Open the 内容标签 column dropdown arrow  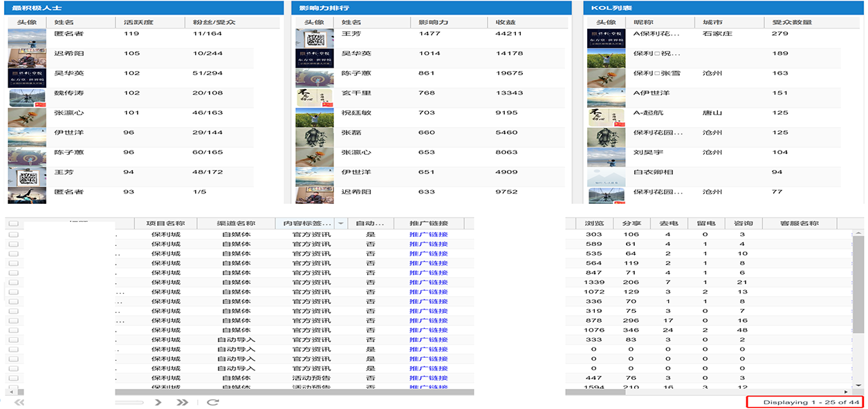coord(341,224)
